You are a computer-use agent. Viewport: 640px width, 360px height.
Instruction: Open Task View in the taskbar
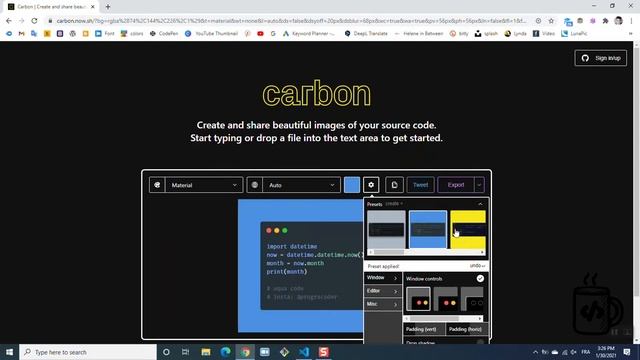point(185,352)
